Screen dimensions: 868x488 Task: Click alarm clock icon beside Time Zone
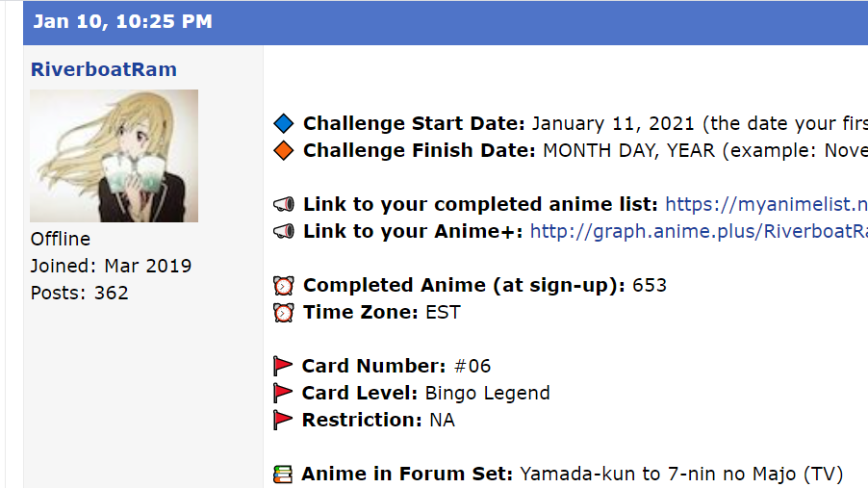(x=283, y=313)
